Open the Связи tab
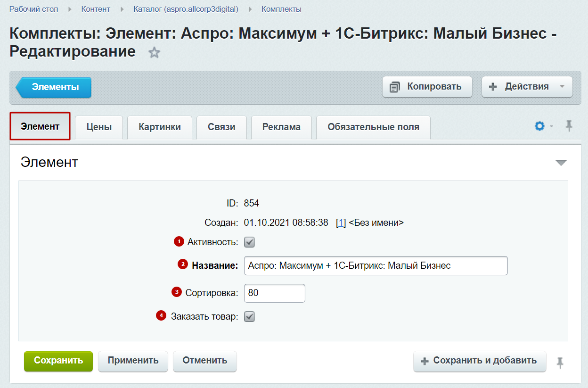The height and width of the screenshot is (388, 588). click(x=221, y=127)
